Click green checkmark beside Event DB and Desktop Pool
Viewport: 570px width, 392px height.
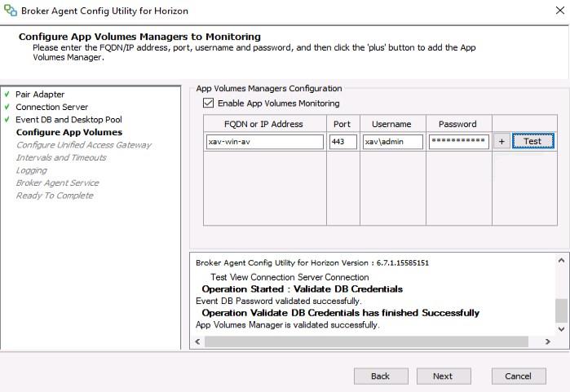point(7,120)
